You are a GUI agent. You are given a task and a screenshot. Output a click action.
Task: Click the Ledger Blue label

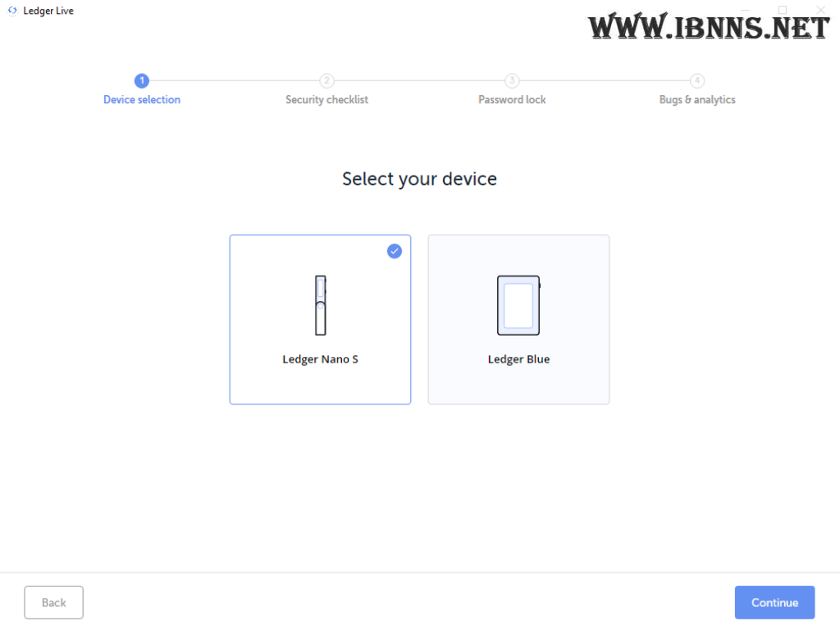click(518, 359)
